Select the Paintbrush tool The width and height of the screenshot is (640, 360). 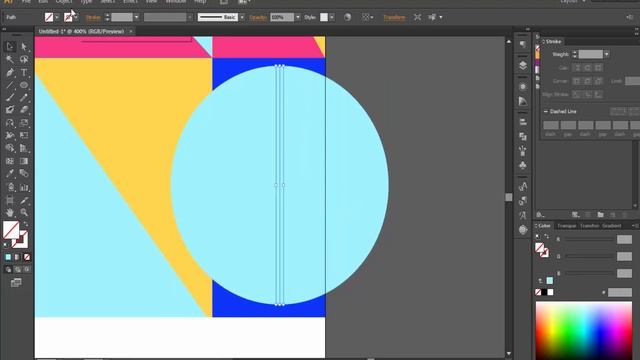(x=10, y=98)
